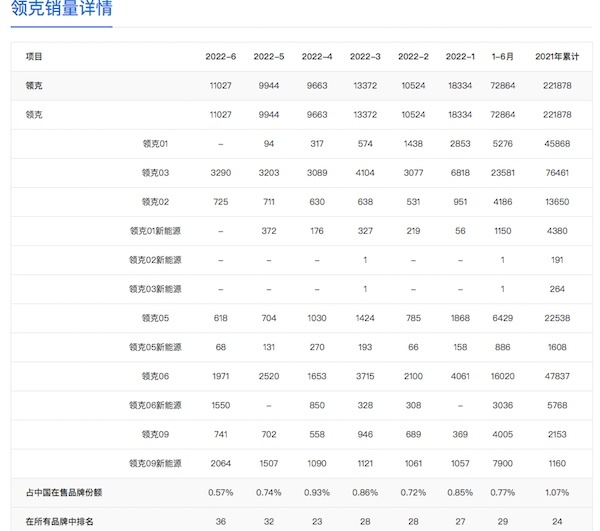Click the 在所有品牌中排名 row label
The height and width of the screenshot is (531, 600).
tap(60, 522)
